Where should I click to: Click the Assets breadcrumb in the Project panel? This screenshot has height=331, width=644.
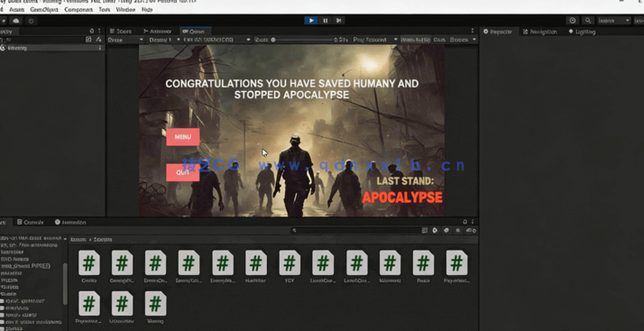(x=78, y=239)
